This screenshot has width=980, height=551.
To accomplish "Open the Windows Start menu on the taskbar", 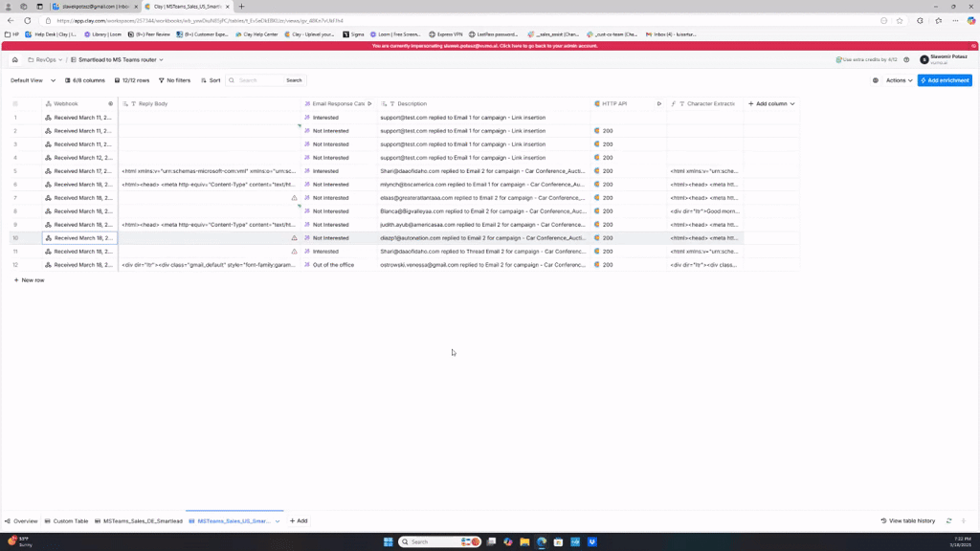I will (388, 541).
